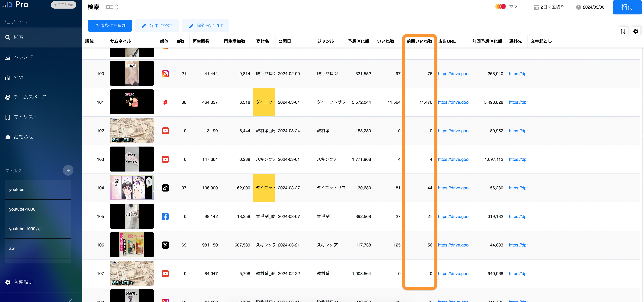This screenshot has height=302, width=644.
Task: Click the YouTube Shorts icon in row 101
Action: (x=165, y=102)
